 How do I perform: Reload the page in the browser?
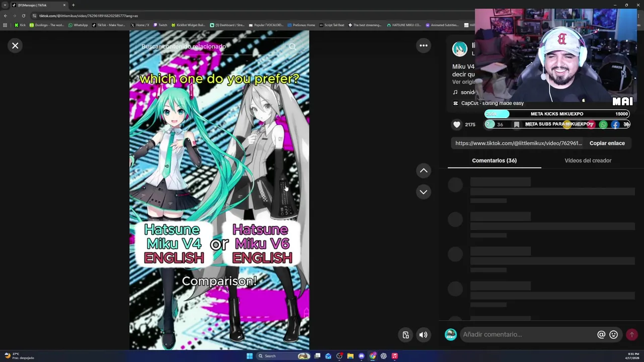23,16
